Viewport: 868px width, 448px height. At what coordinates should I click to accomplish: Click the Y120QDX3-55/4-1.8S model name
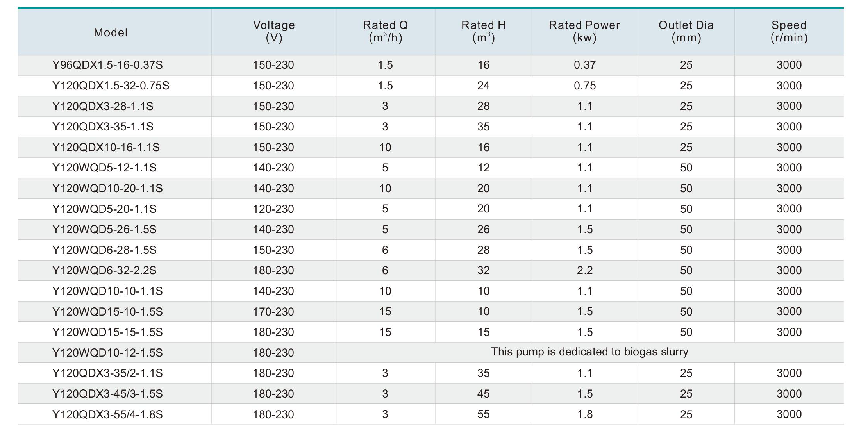coord(107,414)
